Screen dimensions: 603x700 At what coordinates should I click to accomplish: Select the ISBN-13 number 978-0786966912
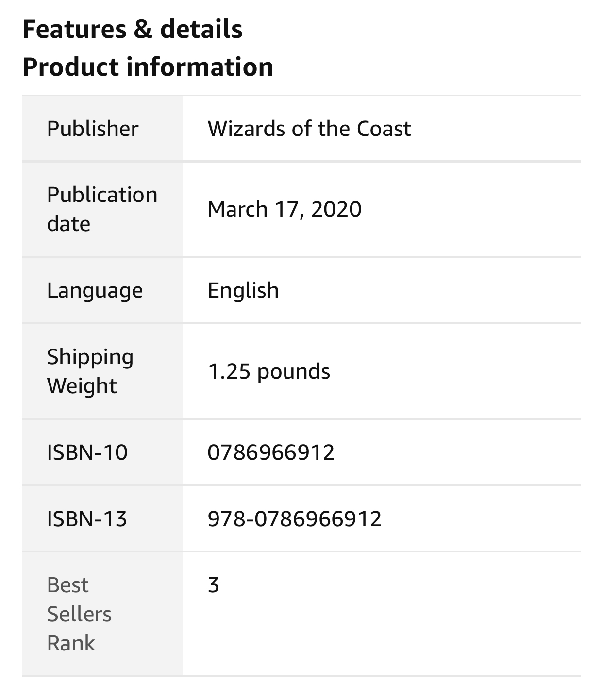(x=295, y=519)
